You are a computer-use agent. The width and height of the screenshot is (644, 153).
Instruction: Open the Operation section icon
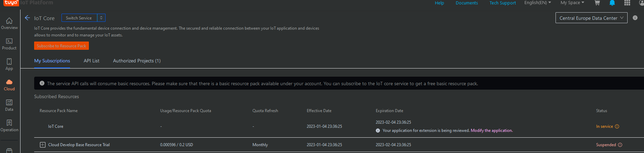(9, 123)
